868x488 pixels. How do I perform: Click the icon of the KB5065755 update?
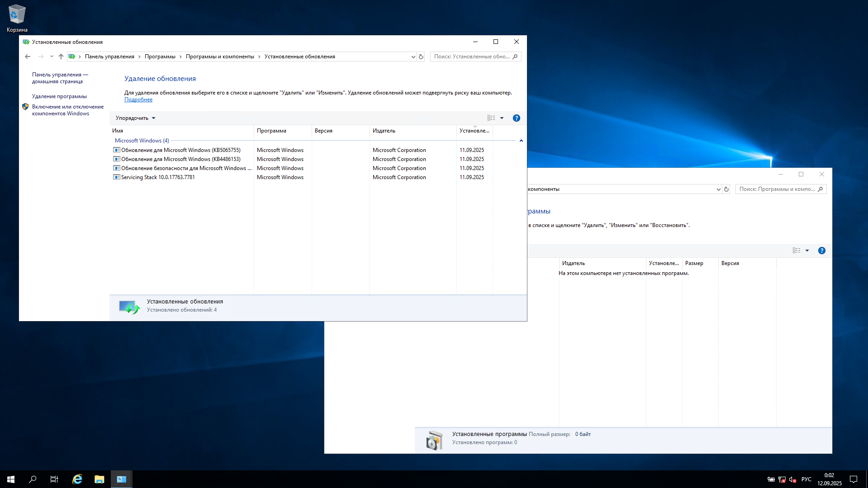(116, 150)
